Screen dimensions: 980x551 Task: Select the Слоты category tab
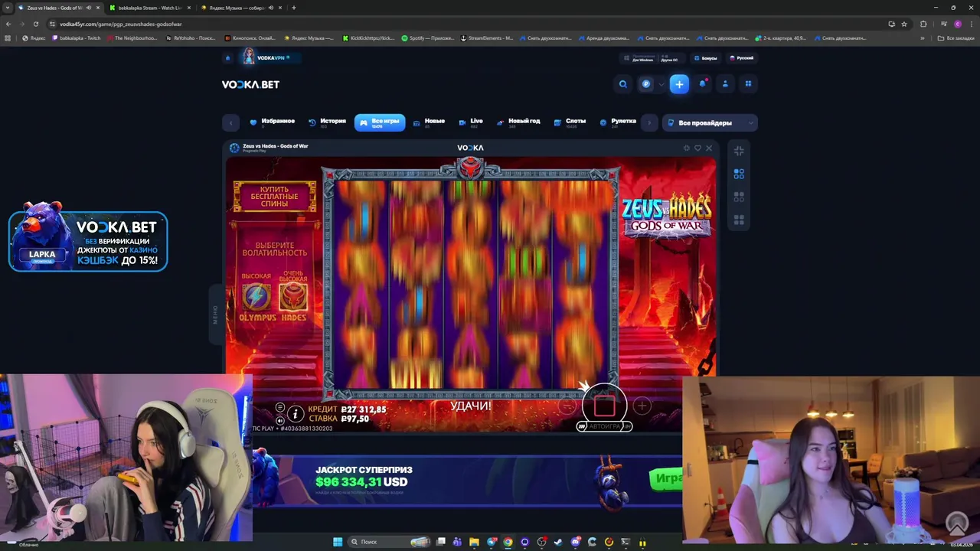pyautogui.click(x=571, y=122)
